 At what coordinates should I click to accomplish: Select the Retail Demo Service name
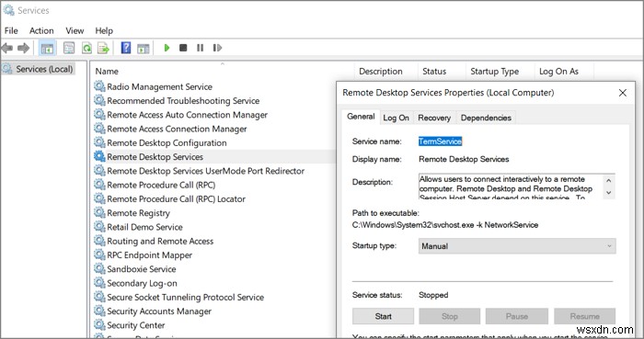144,227
